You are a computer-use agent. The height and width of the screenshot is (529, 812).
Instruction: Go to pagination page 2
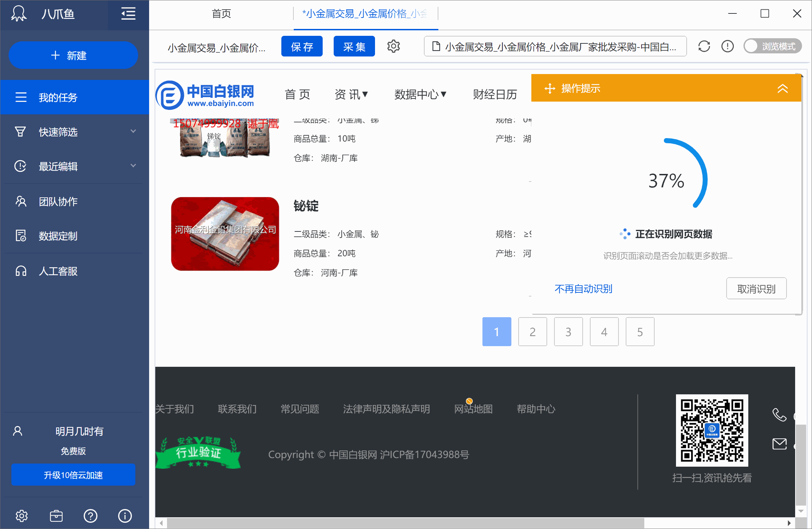click(x=532, y=332)
